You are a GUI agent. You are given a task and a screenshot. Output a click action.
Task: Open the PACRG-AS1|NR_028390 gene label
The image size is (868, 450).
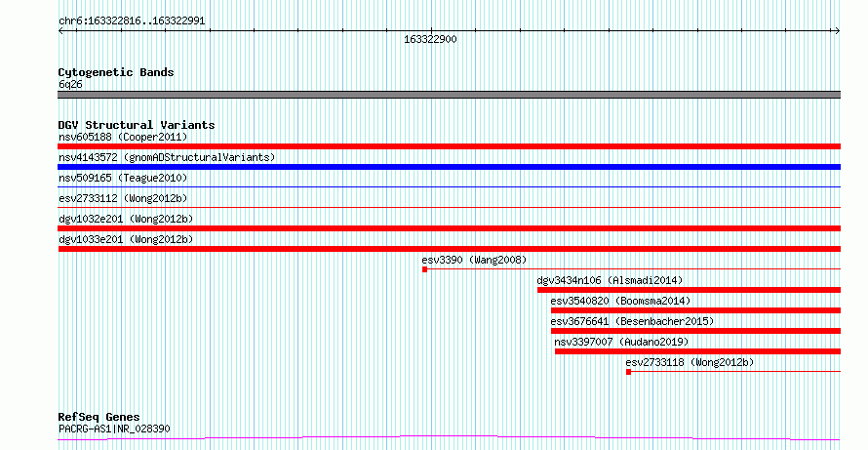click(114, 429)
